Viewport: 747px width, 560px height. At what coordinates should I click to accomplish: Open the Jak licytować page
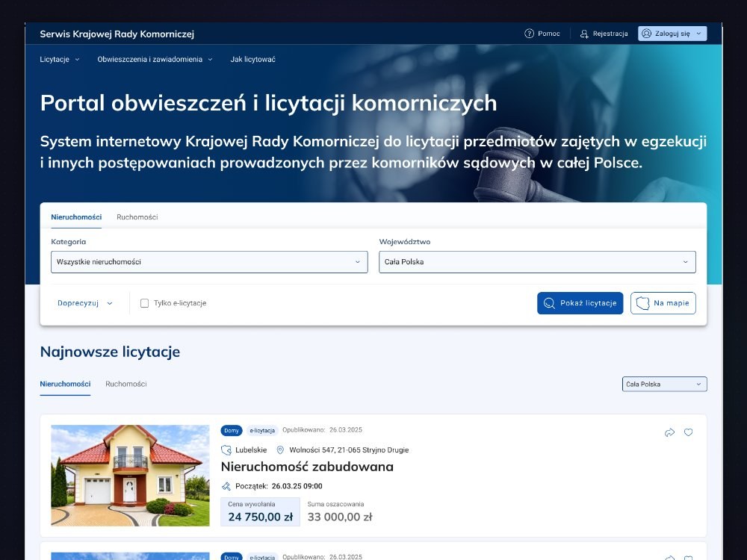pos(253,60)
